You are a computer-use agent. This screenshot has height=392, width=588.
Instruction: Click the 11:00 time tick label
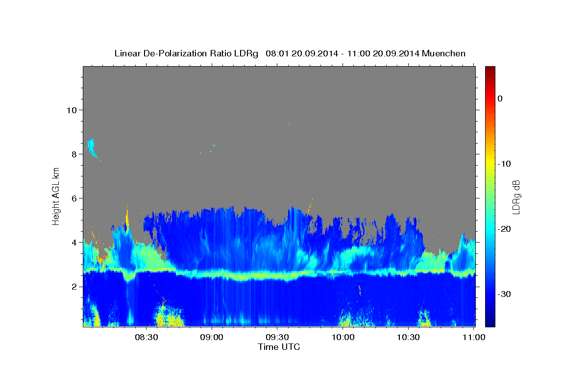click(x=473, y=338)
